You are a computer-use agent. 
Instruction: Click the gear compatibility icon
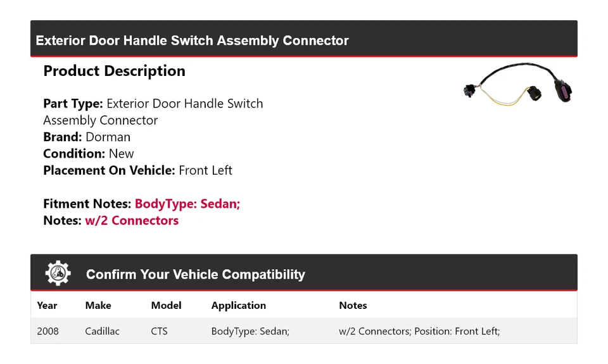pyautogui.click(x=58, y=273)
